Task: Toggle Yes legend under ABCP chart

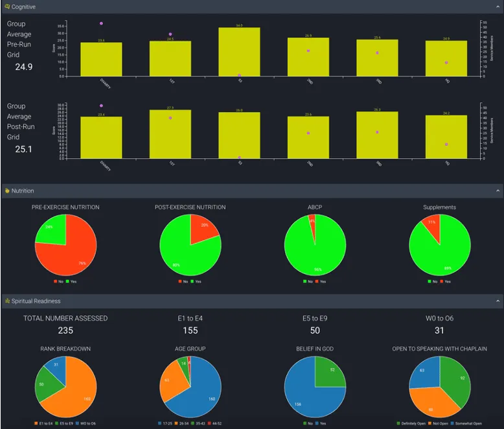Action: 321,281
